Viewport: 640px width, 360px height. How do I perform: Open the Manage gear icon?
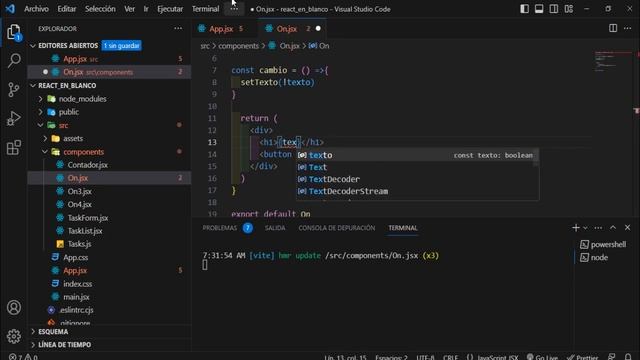pyautogui.click(x=14, y=336)
